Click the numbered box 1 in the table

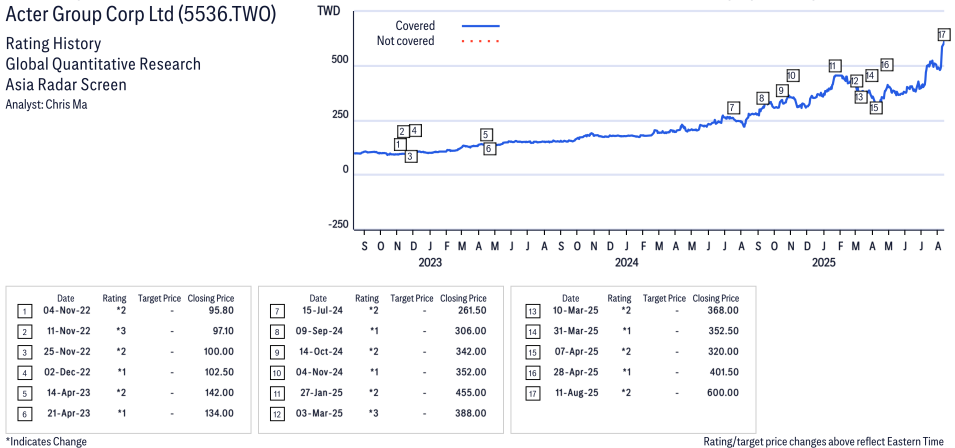24,312
